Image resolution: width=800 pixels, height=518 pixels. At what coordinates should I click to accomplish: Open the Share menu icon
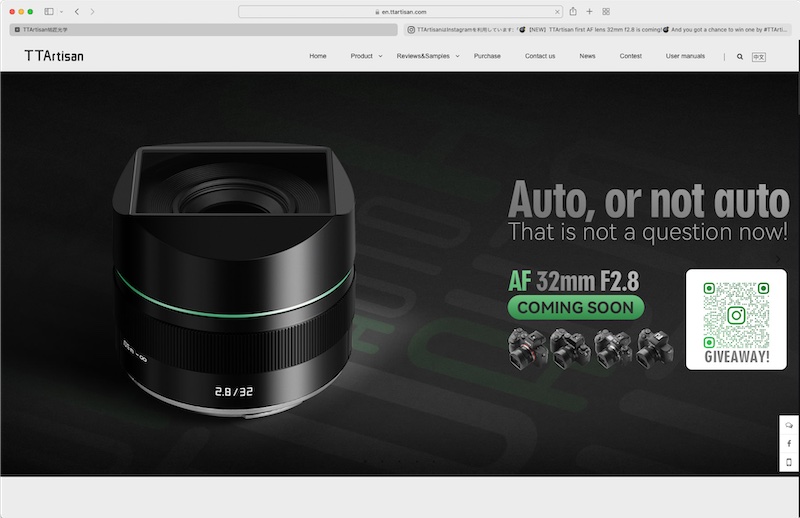(573, 11)
